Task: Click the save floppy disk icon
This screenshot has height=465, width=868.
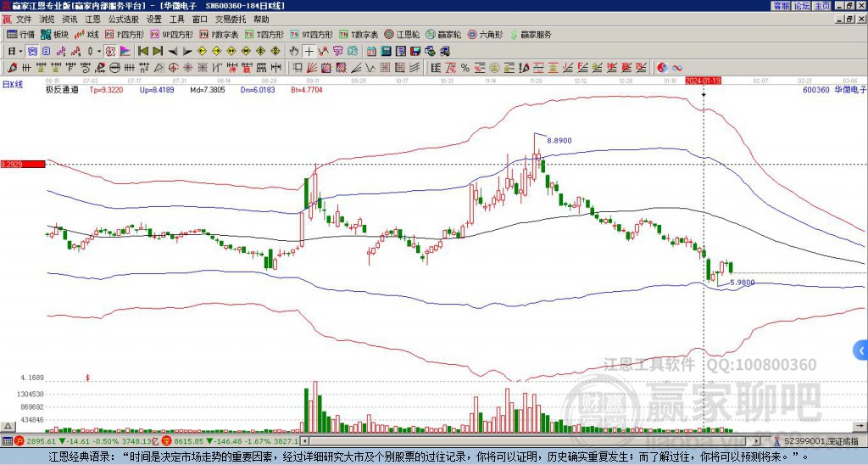Action: pyautogui.click(x=415, y=52)
